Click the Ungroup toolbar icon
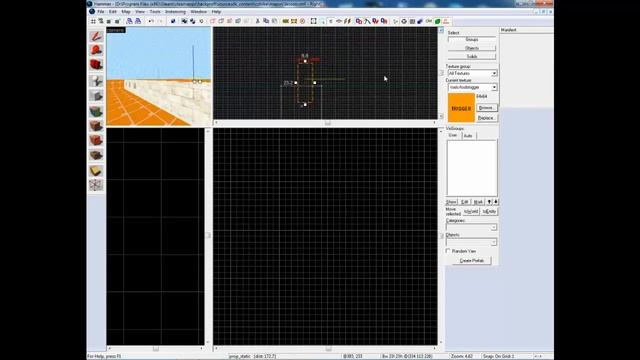This screenshot has width=640, height=360. (193, 21)
